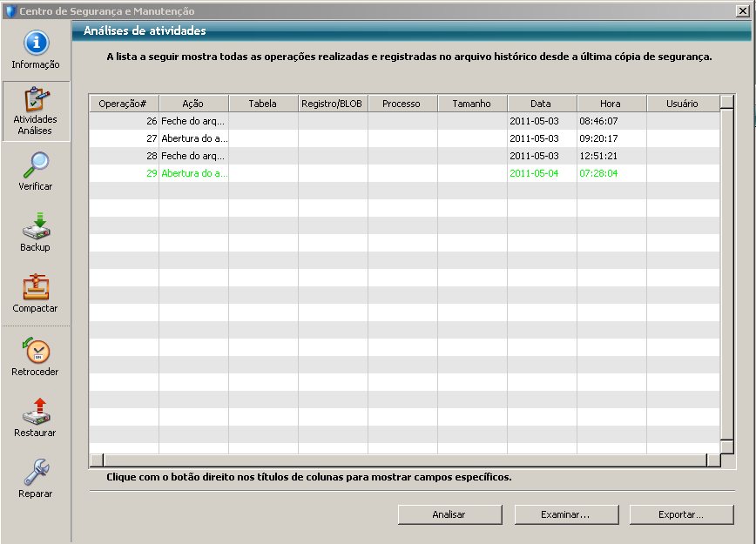Click the Data column header
Viewport: 756px width, 544px height.
541,104
